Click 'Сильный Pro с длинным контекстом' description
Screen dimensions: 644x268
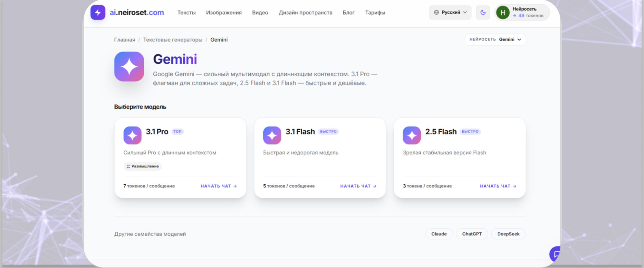[170, 153]
